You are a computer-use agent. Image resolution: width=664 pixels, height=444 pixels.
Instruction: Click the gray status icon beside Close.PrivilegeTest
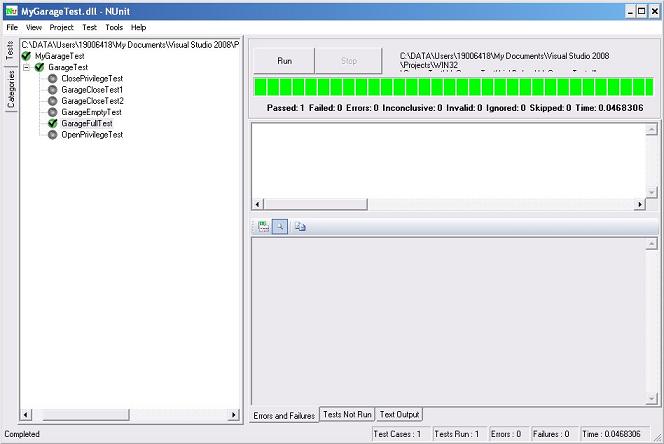point(53,79)
